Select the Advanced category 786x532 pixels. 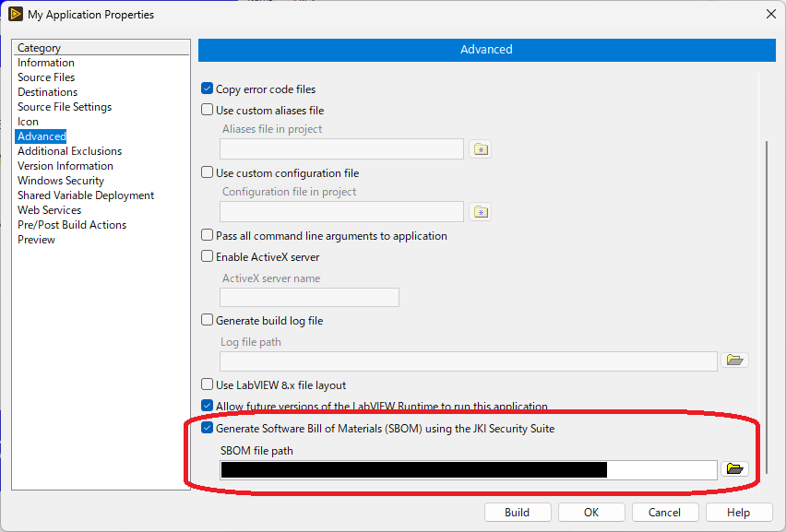[x=42, y=136]
